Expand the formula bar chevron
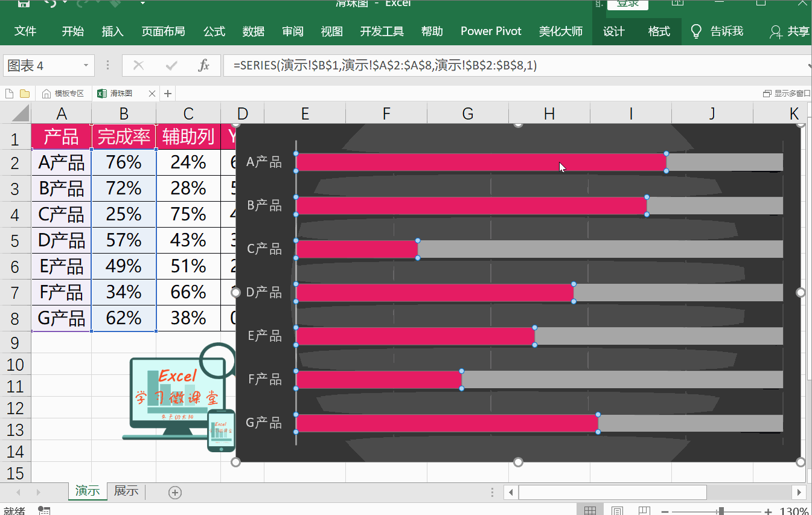This screenshot has height=515, width=812. point(809,65)
